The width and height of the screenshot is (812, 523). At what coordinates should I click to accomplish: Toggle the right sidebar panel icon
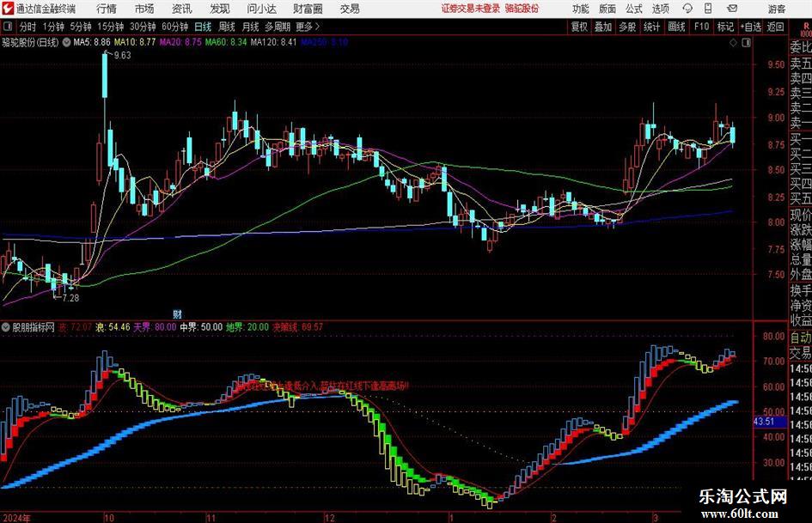(x=746, y=43)
